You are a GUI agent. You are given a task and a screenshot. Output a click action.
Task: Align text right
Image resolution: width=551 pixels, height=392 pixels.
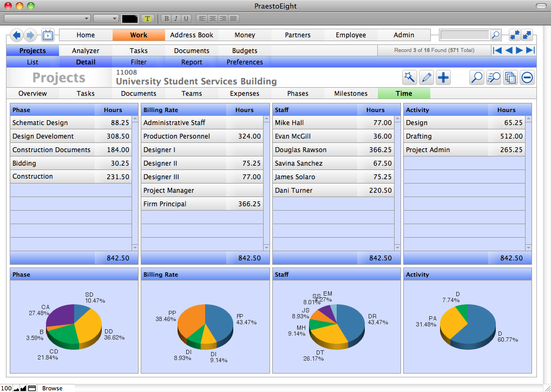tap(223, 18)
